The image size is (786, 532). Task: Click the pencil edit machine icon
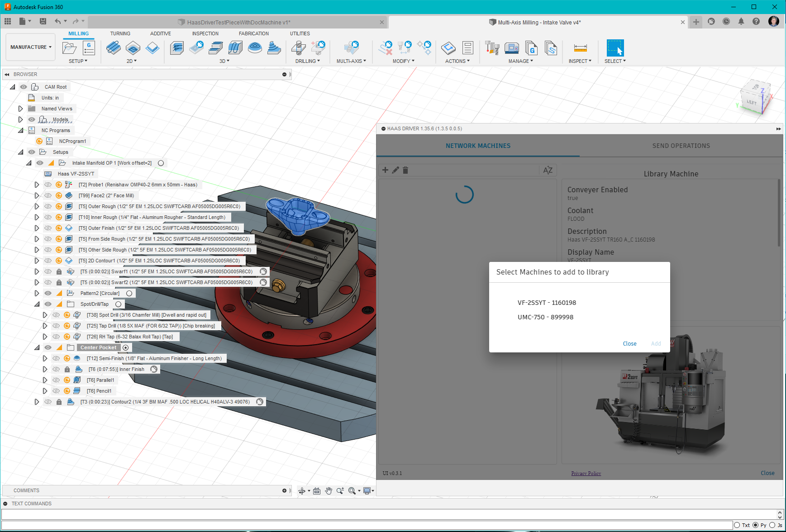[x=395, y=170]
